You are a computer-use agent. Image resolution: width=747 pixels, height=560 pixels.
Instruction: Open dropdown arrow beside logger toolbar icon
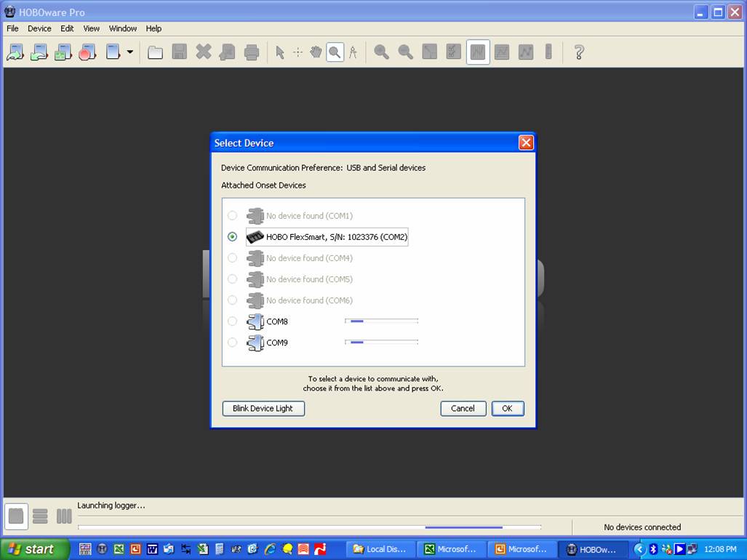(130, 52)
